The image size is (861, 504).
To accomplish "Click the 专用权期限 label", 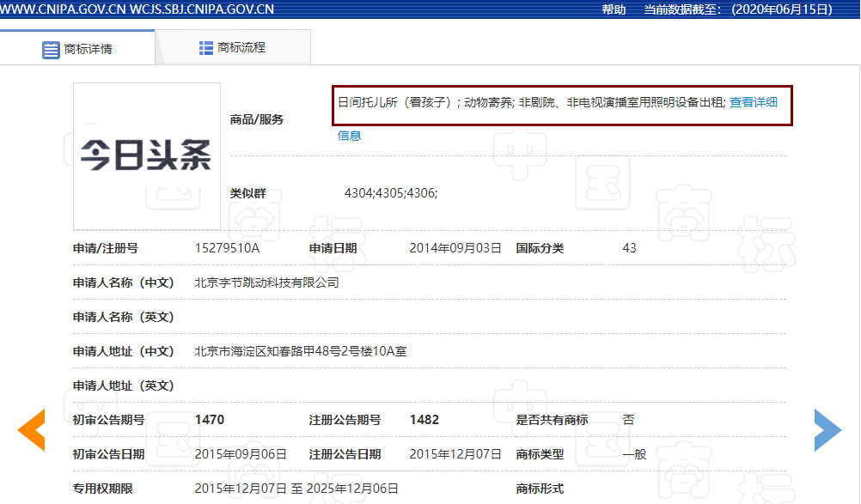I will [x=102, y=489].
